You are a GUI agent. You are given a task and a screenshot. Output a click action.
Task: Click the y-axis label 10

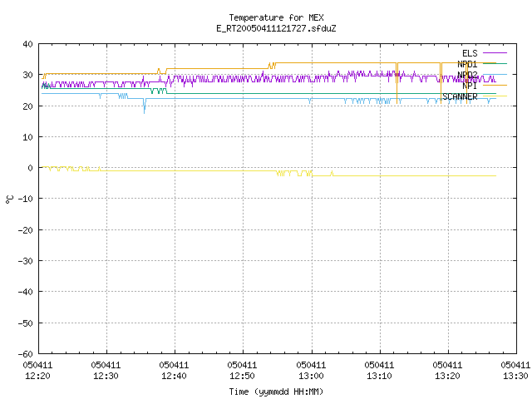tap(27, 137)
